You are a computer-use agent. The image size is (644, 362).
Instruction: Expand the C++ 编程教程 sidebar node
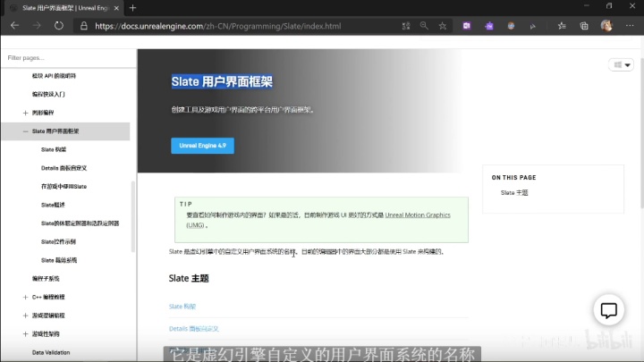click(x=25, y=297)
